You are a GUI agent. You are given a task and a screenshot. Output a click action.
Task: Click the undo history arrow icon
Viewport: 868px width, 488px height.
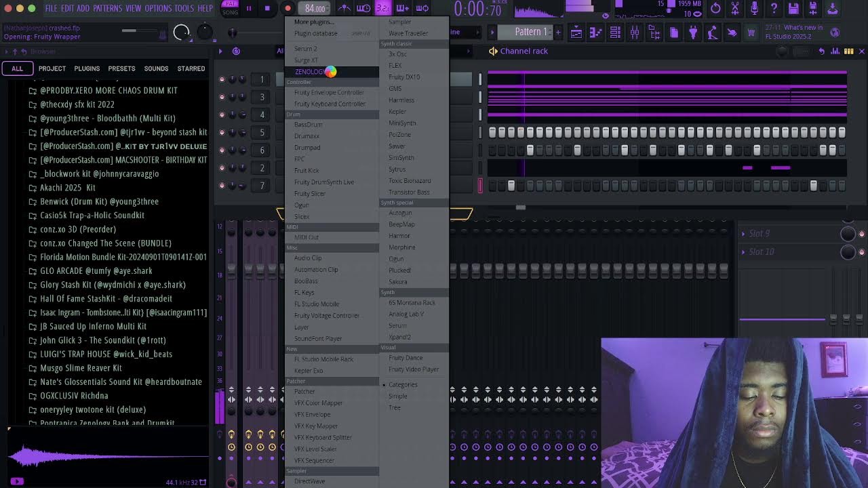[715, 9]
